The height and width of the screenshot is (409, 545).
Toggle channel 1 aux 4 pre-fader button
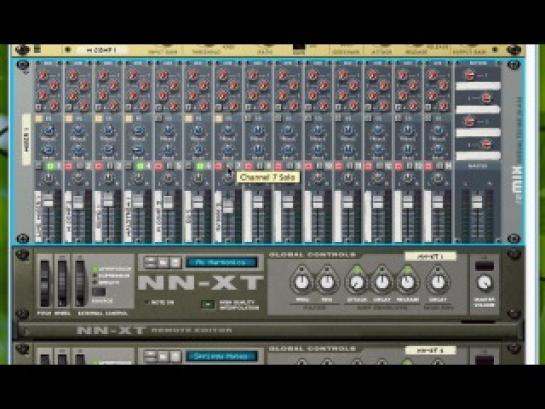(x=39, y=107)
